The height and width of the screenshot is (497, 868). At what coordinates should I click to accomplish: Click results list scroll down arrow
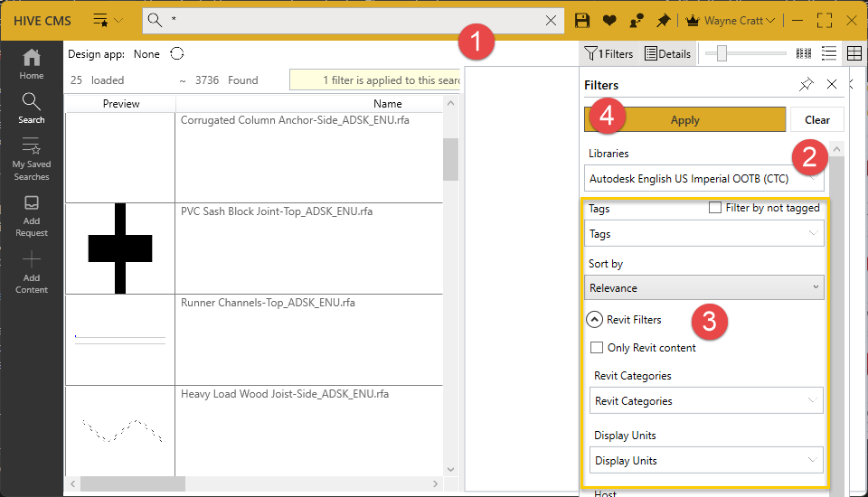(x=450, y=469)
